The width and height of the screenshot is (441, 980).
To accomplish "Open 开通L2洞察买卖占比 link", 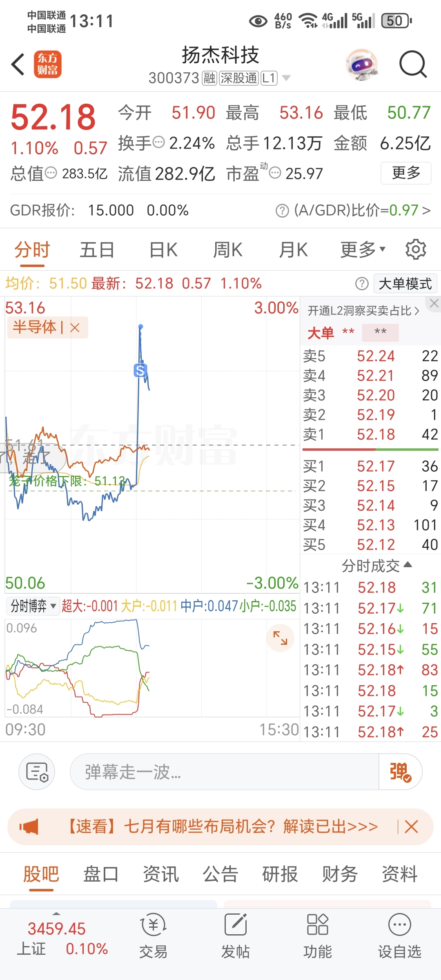I will coord(363,311).
